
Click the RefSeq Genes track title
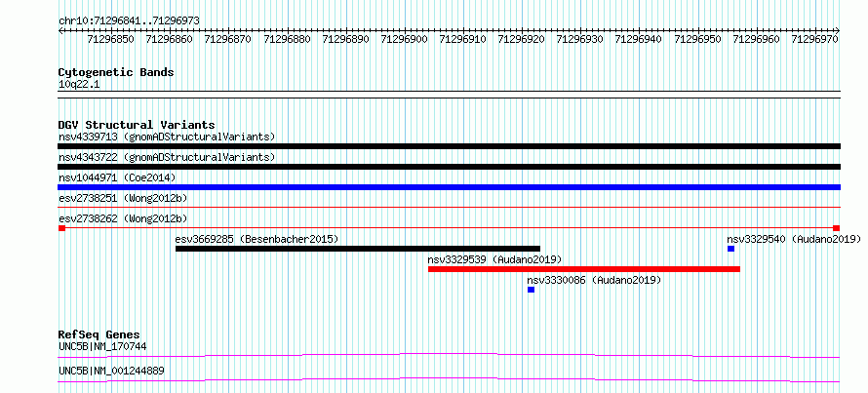99,334
